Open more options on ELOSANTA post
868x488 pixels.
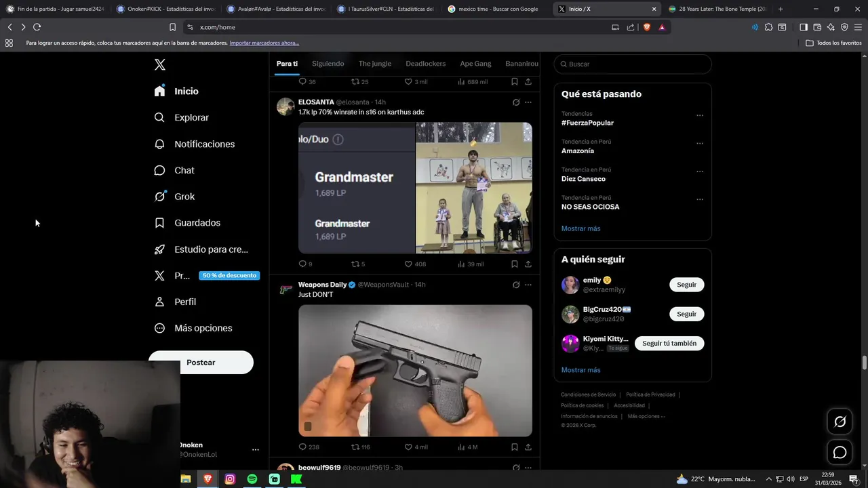[x=528, y=102]
